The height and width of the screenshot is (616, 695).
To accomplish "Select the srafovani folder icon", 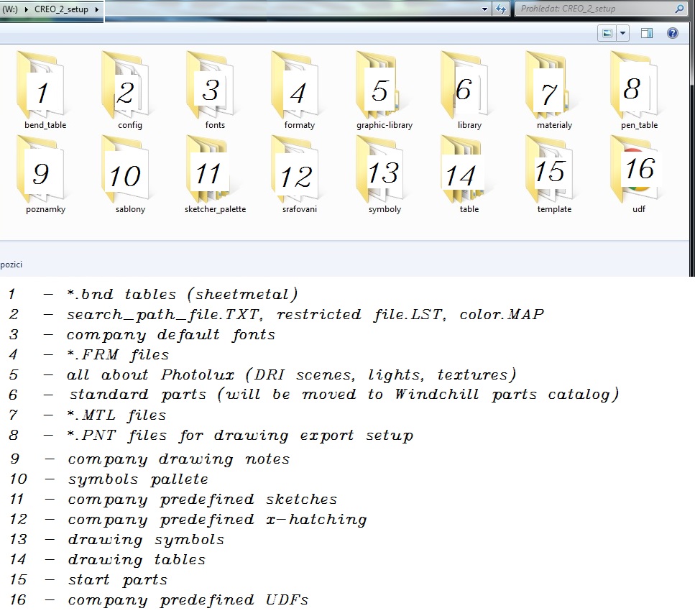I will [295, 170].
